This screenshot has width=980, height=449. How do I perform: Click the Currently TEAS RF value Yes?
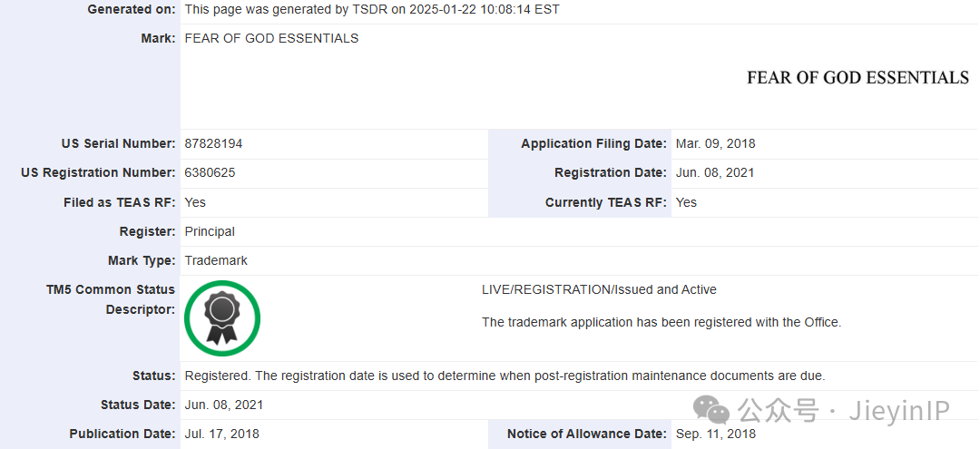[x=686, y=202]
